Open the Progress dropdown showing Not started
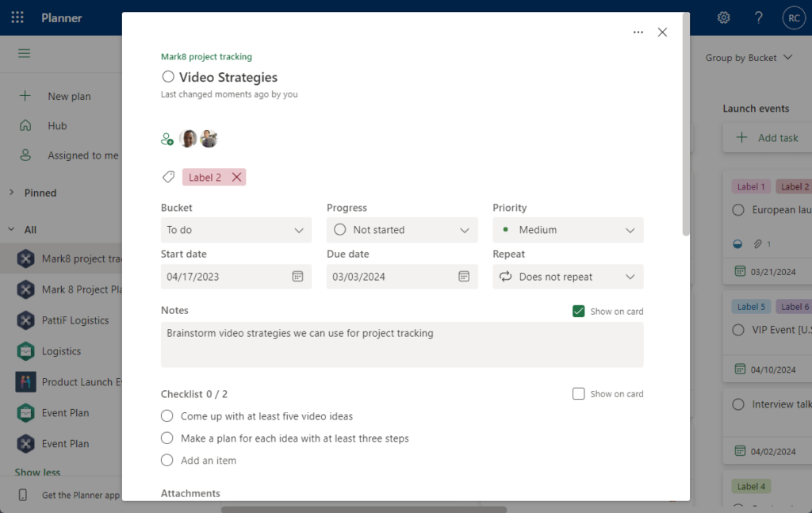 coord(402,230)
